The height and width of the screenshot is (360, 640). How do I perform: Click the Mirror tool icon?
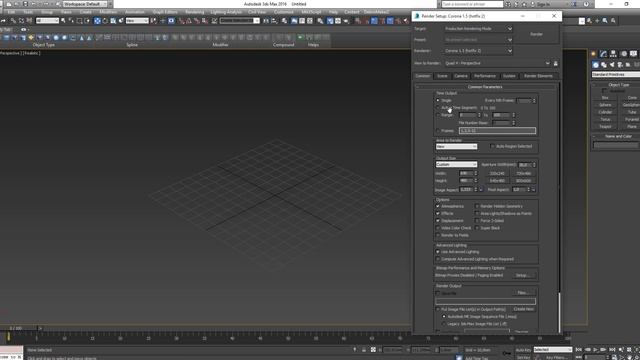coord(266,20)
